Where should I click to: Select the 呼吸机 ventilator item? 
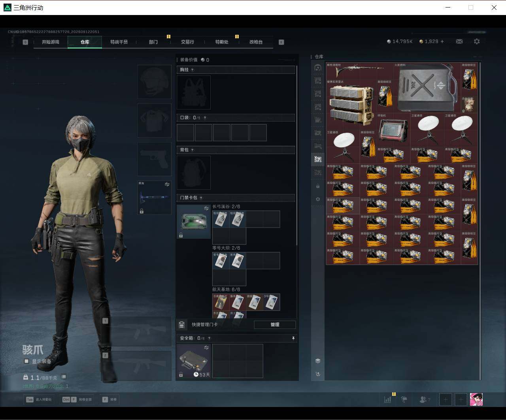tap(393, 130)
